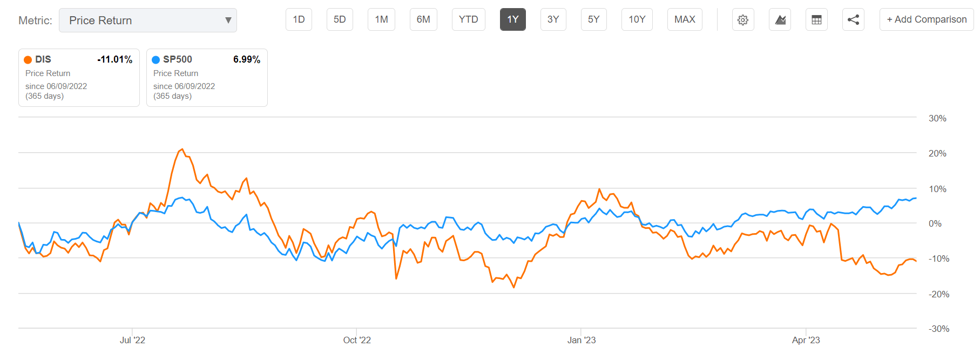Click the DIS -11.01% return value
This screenshot has width=980, height=354.
tap(114, 59)
